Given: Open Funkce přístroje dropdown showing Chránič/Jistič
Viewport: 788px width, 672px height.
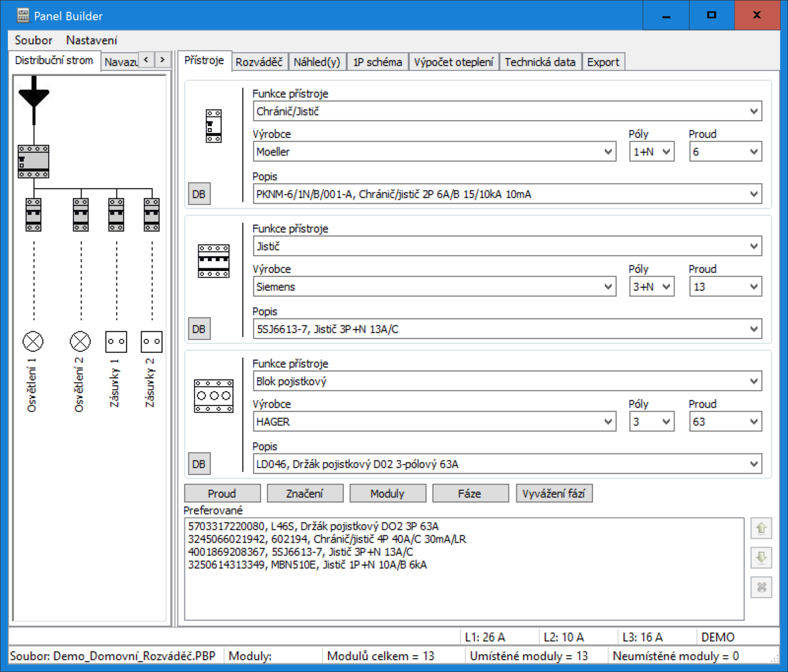Looking at the screenshot, I should (507, 112).
